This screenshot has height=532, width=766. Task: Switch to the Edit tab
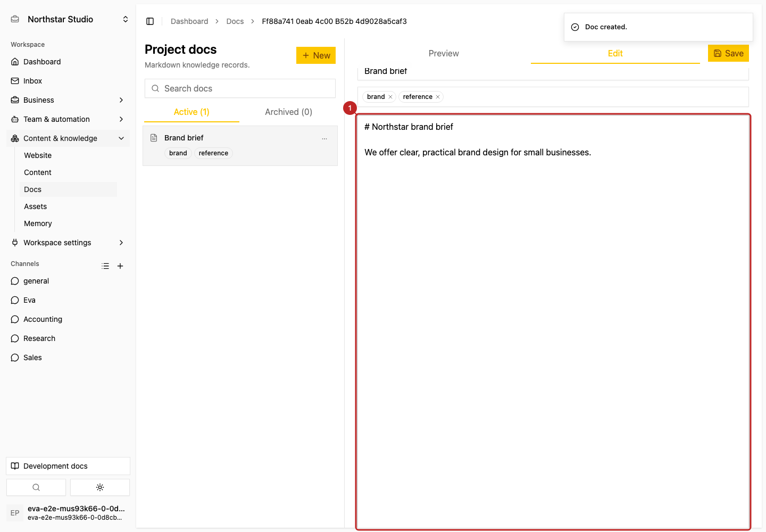click(615, 53)
